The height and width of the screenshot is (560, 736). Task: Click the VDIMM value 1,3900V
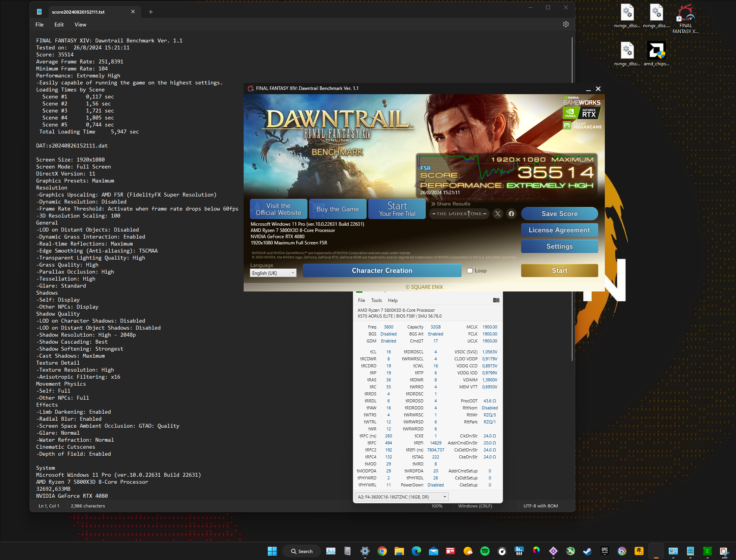pos(490,380)
